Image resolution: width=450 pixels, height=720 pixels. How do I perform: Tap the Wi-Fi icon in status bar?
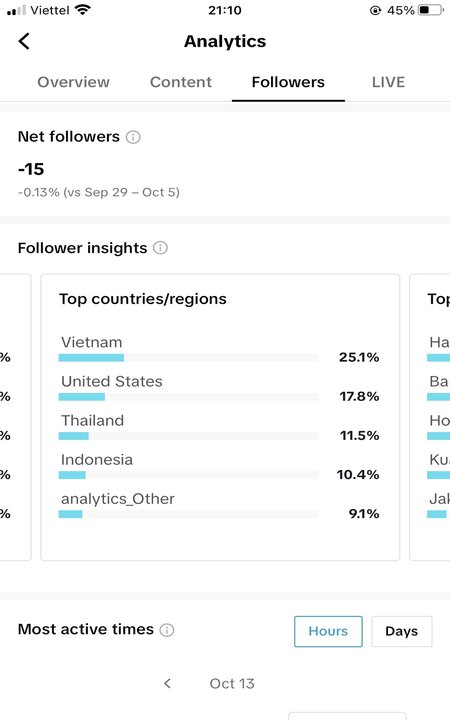(83, 10)
